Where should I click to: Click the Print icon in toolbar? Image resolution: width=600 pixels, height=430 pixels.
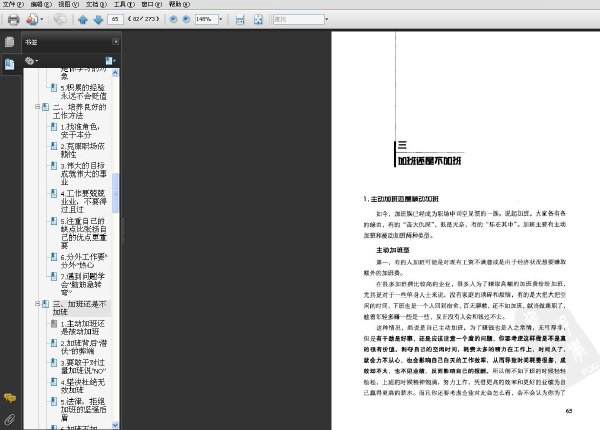(x=13, y=19)
